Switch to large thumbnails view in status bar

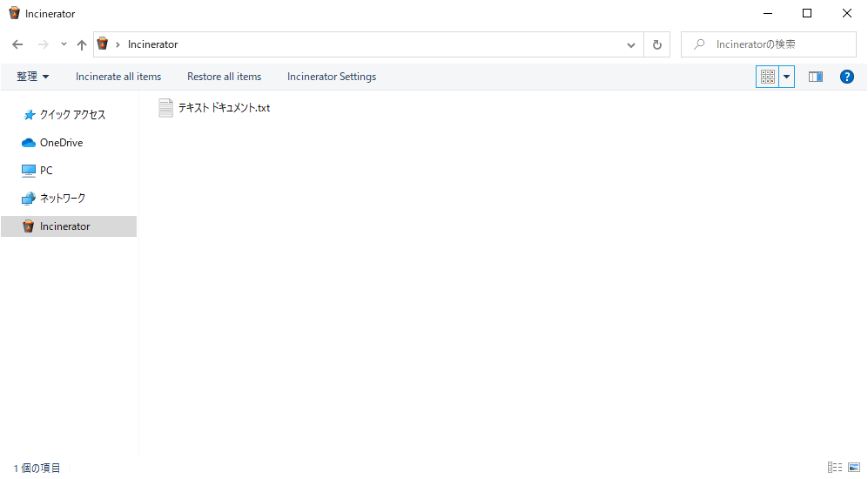click(x=854, y=468)
